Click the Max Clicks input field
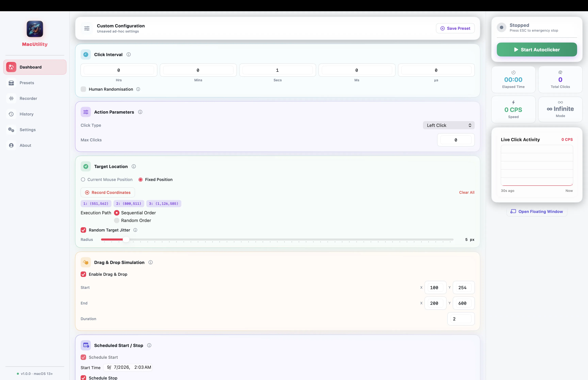 pyautogui.click(x=456, y=140)
